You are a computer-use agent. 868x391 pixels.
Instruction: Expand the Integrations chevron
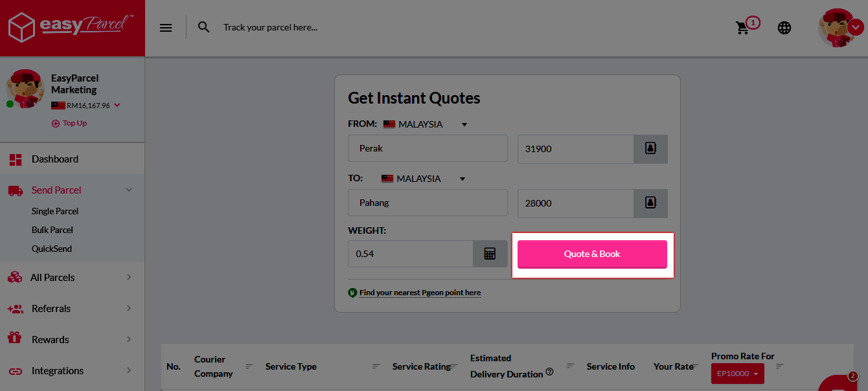tap(129, 370)
